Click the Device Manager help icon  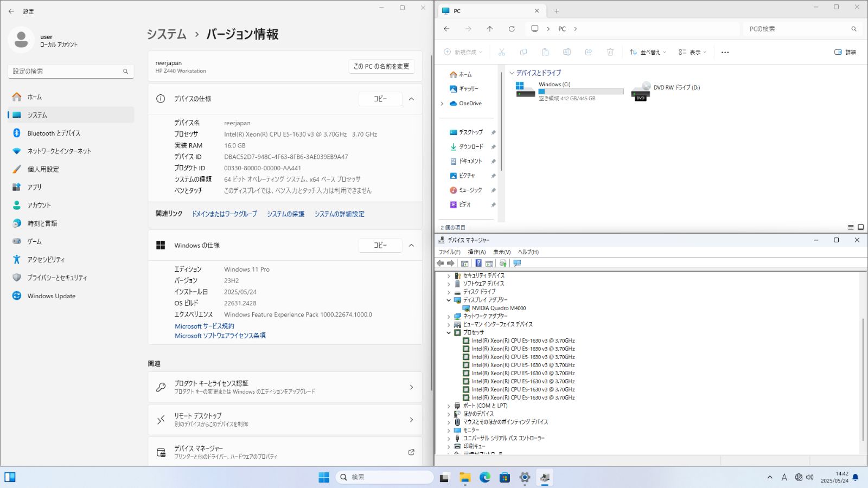click(478, 263)
